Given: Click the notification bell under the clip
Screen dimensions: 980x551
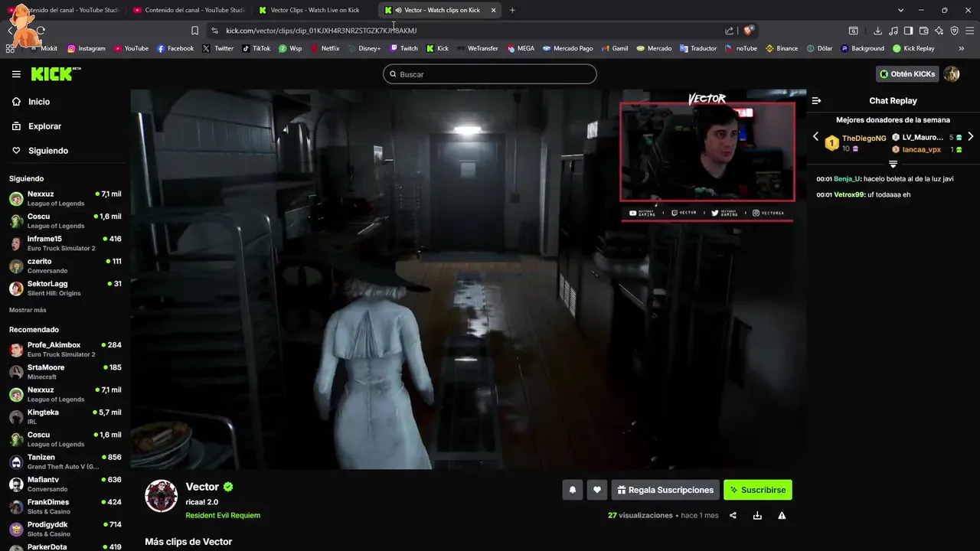Looking at the screenshot, I should click(x=572, y=490).
